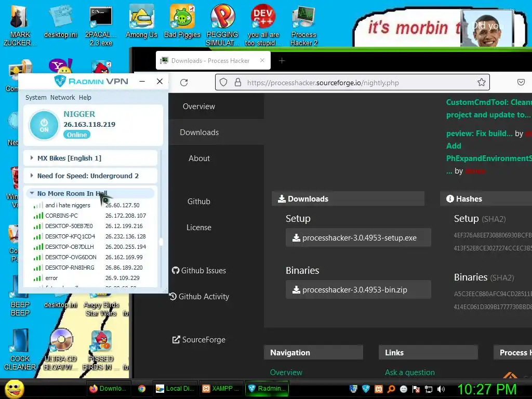
Task: Click the padlock site security icon
Action: [x=238, y=82]
